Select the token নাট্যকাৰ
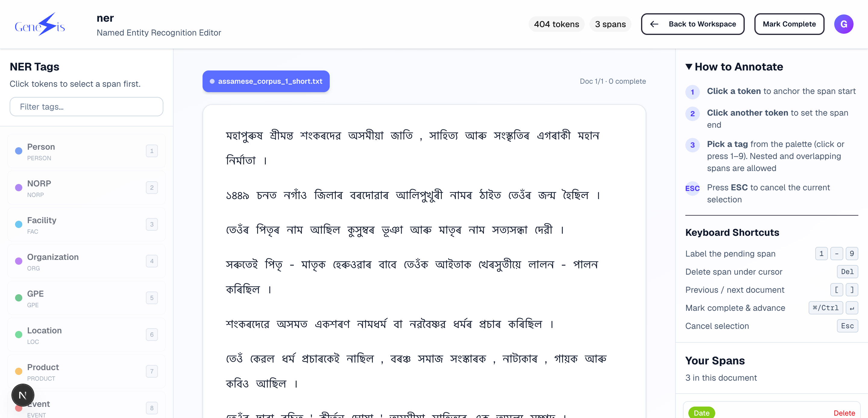This screenshot has width=868, height=418. pyautogui.click(x=520, y=359)
